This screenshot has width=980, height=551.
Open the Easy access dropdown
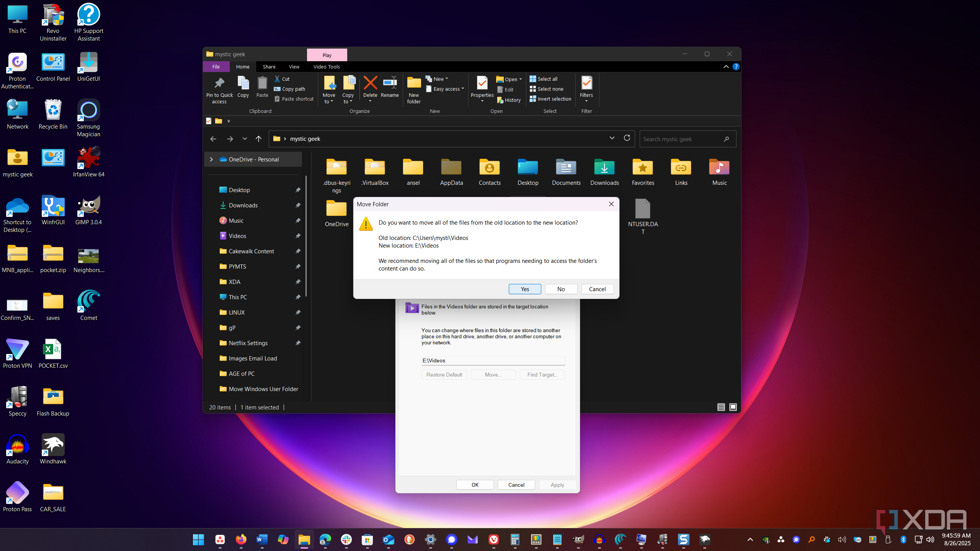point(444,89)
